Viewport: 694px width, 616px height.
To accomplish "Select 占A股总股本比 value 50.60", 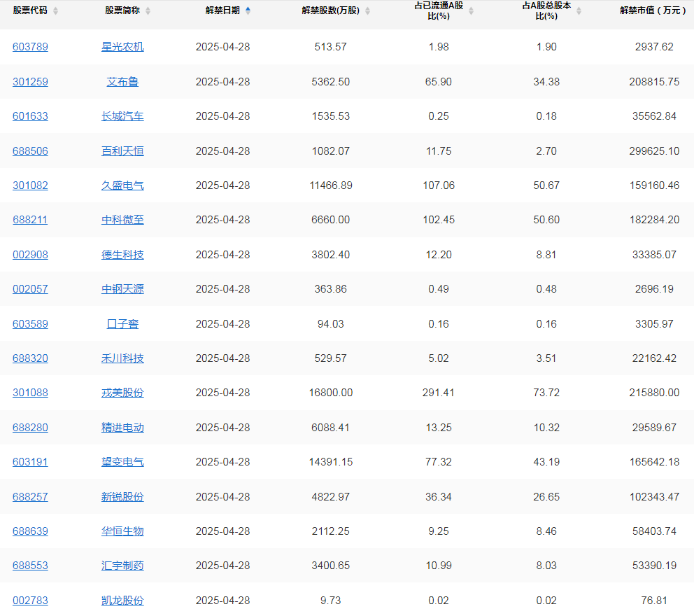I will click(x=546, y=220).
